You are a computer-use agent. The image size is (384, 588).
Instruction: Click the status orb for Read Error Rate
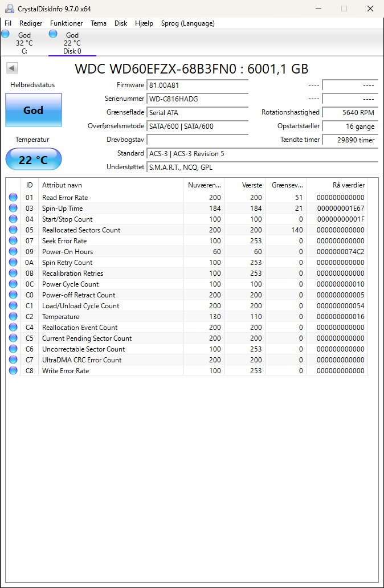coord(13,197)
